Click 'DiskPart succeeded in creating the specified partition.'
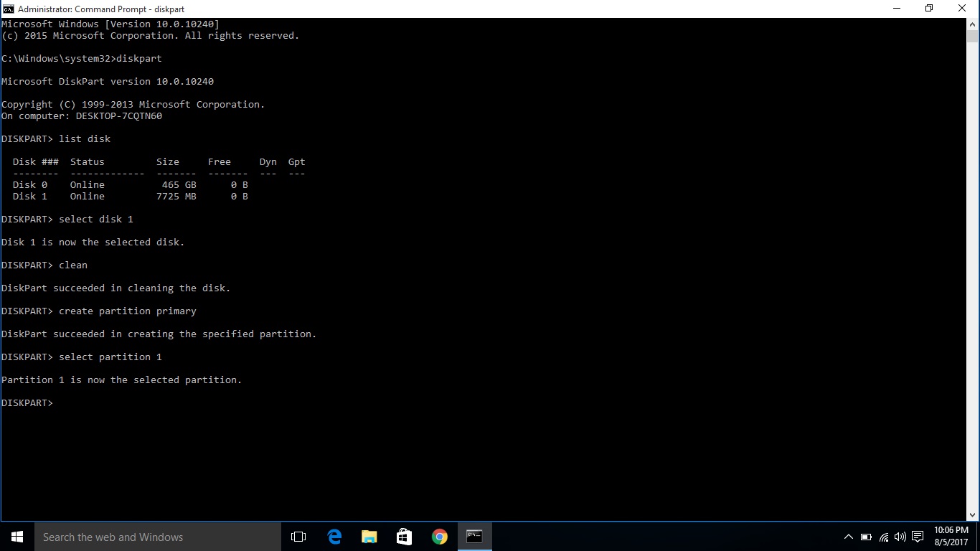 pos(159,334)
